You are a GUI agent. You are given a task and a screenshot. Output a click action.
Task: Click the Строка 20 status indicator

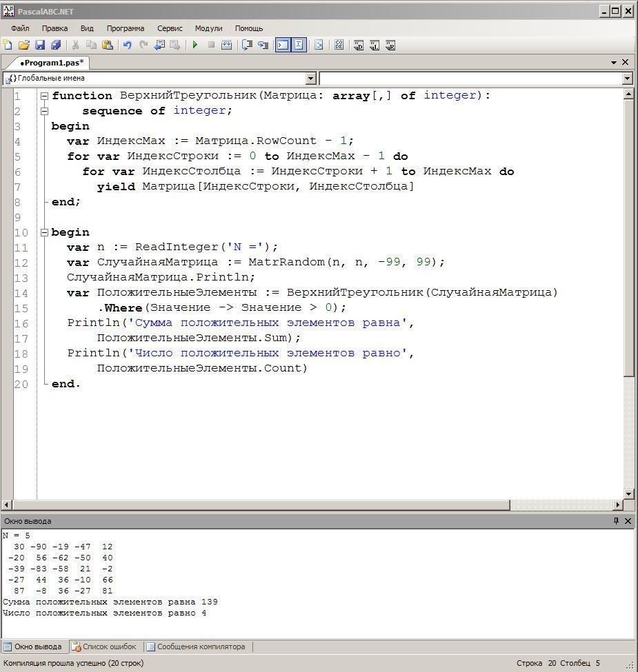tap(536, 663)
